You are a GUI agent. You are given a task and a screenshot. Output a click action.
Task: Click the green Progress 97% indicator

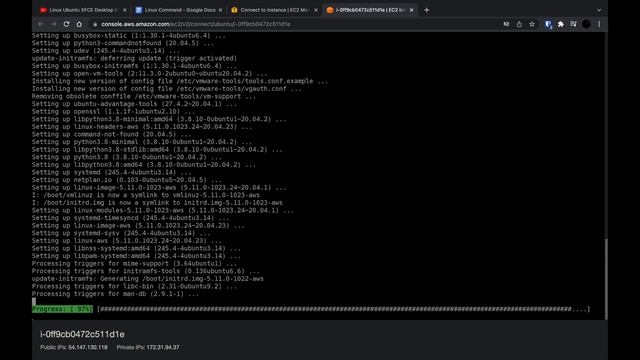(x=62, y=309)
